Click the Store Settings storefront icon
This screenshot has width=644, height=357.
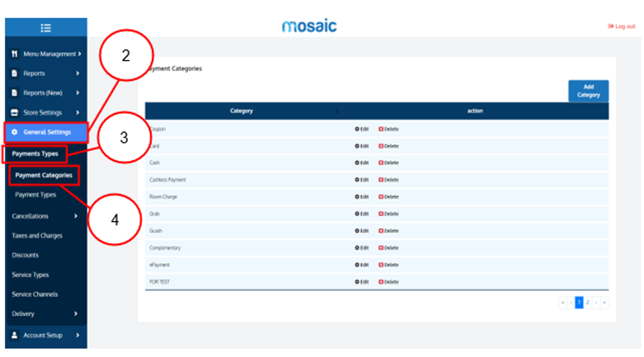14,112
